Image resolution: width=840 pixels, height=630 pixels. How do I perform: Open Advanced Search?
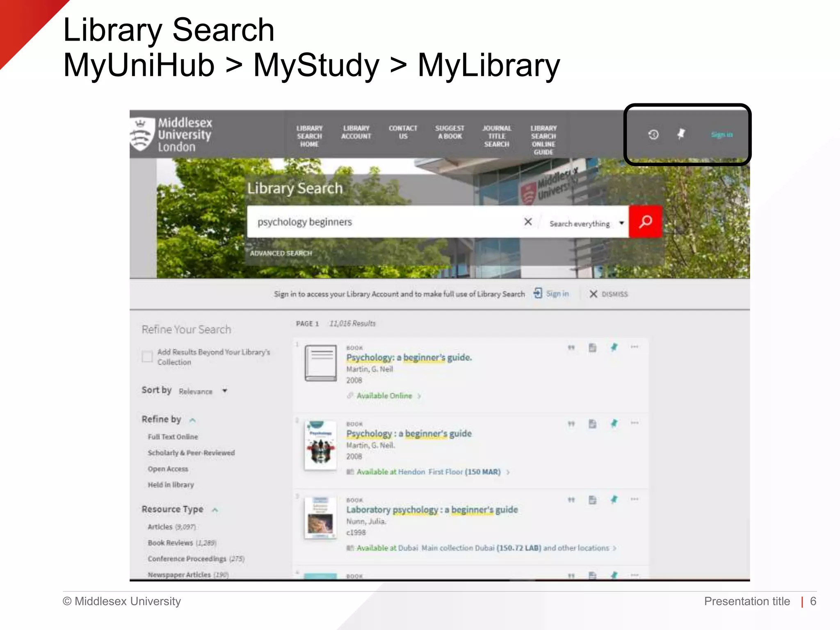point(281,253)
